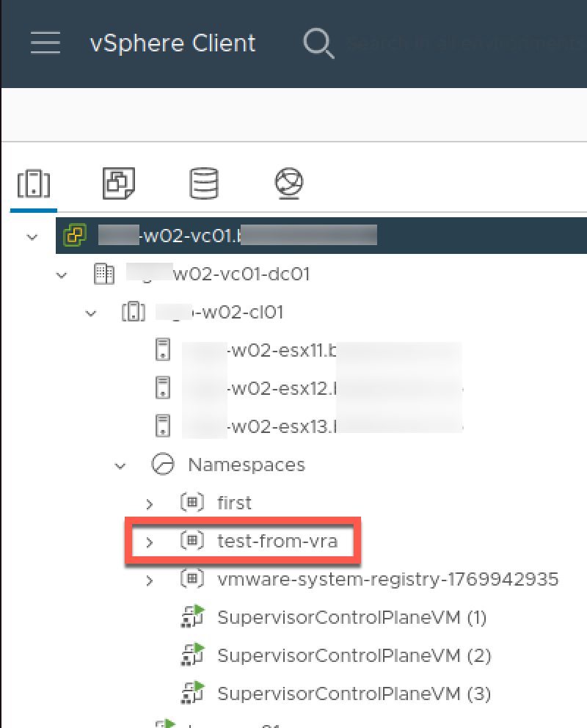Click the Namespaces resource pool icon
The image size is (587, 728).
point(163,464)
